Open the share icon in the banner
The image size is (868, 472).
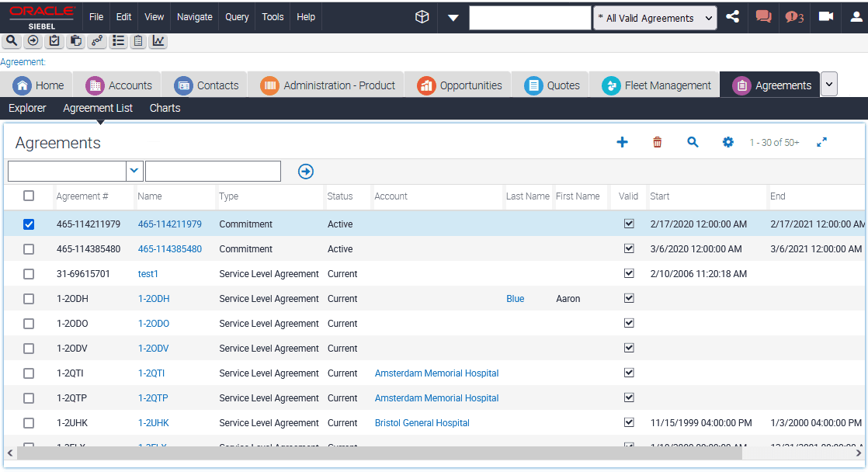[732, 16]
